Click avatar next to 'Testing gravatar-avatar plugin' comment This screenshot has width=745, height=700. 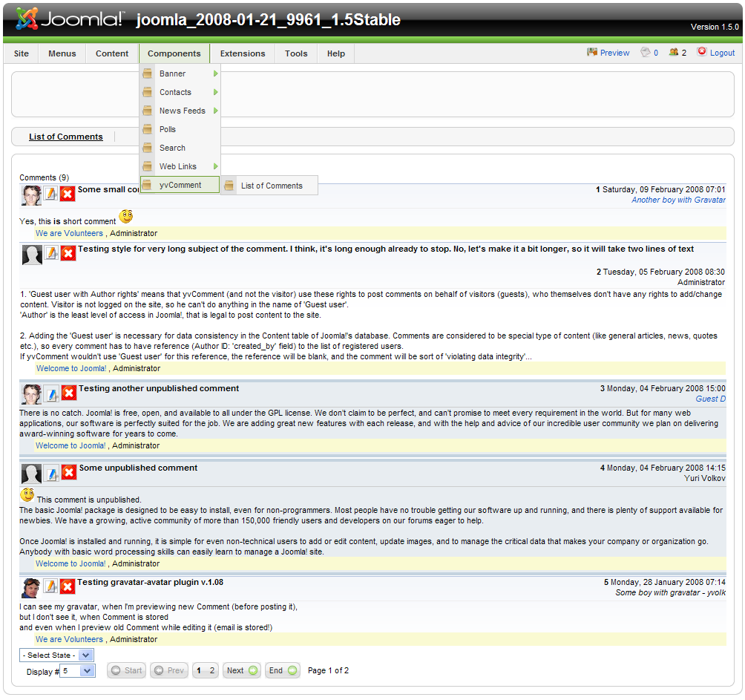(x=31, y=588)
